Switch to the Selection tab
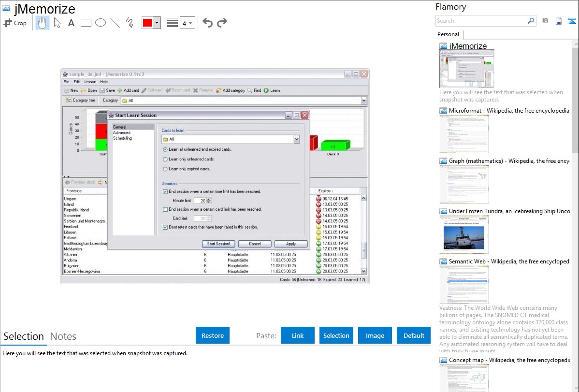 tap(24, 336)
